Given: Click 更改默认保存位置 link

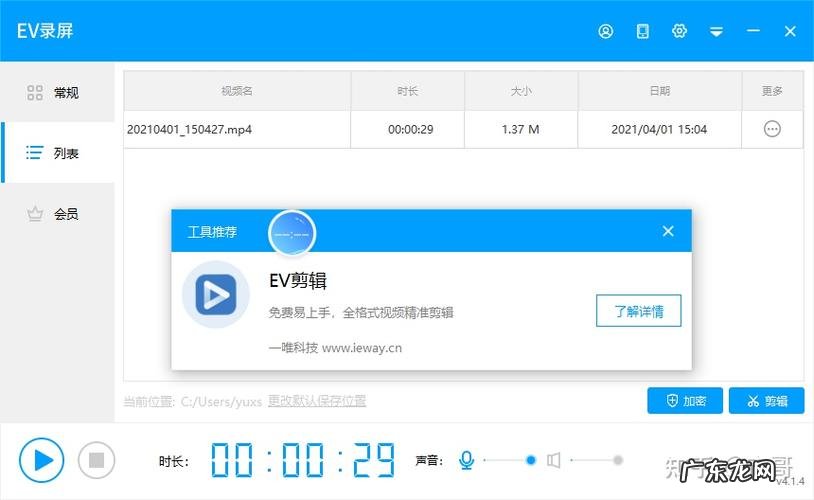Looking at the screenshot, I should 316,401.
